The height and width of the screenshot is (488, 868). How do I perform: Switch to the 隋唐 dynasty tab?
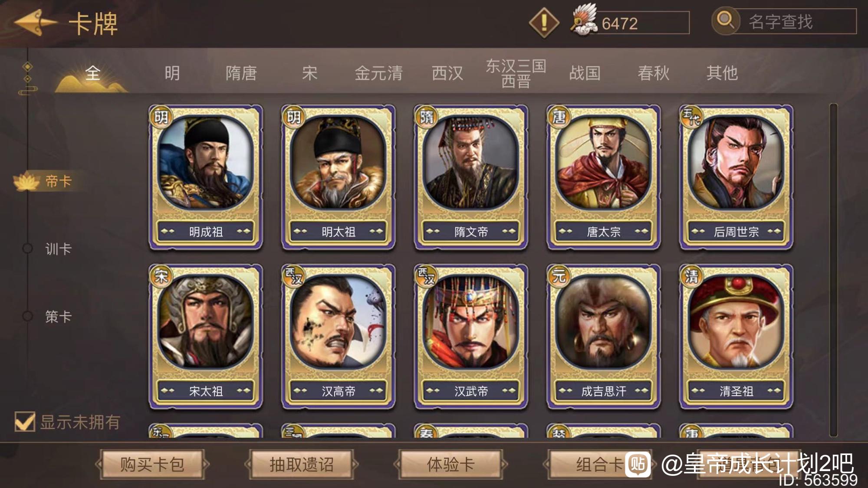[241, 73]
